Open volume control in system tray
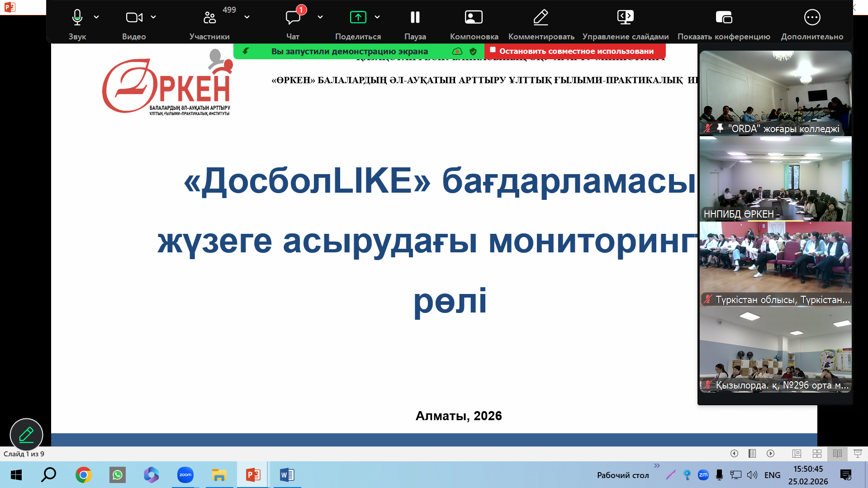Viewport: 868px width, 488px height. (x=752, y=475)
